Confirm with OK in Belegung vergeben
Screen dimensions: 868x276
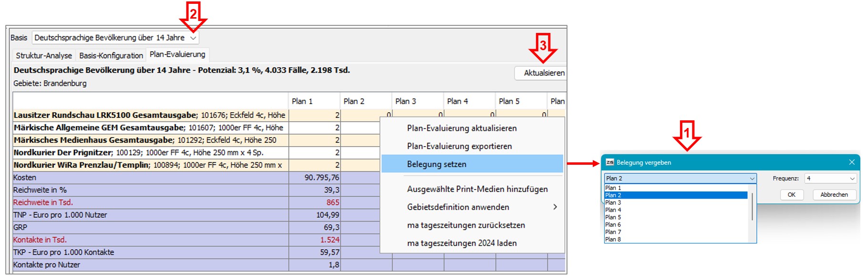coord(792,195)
